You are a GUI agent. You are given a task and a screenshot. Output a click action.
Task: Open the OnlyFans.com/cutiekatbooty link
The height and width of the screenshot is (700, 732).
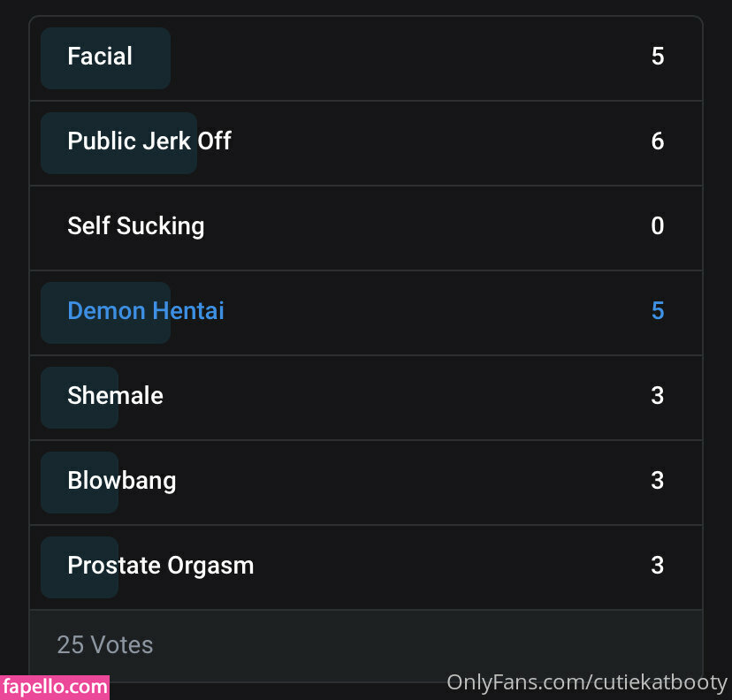(587, 682)
